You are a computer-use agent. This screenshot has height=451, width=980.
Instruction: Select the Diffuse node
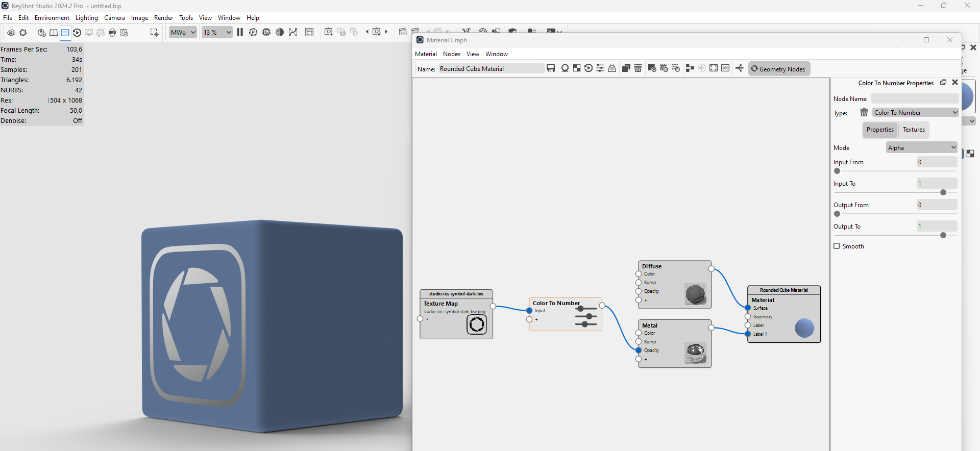[675, 285]
